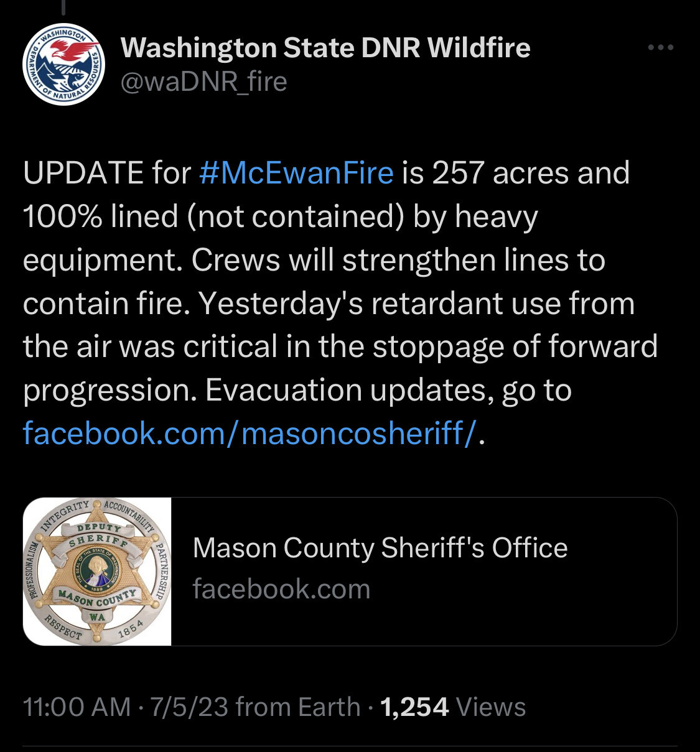
Task: Click the eagle emblem in the DNR logo
Action: point(70,50)
